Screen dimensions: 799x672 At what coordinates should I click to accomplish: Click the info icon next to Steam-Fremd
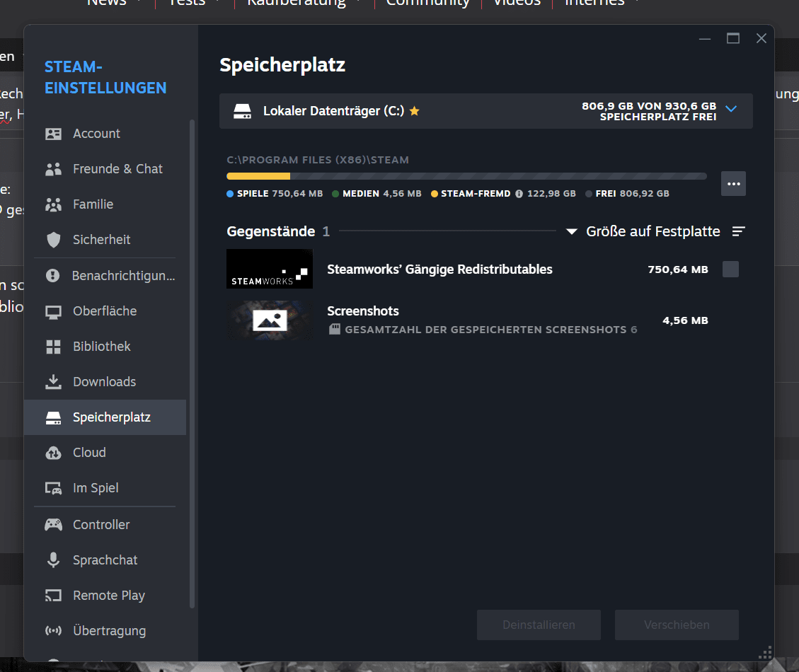pos(519,194)
